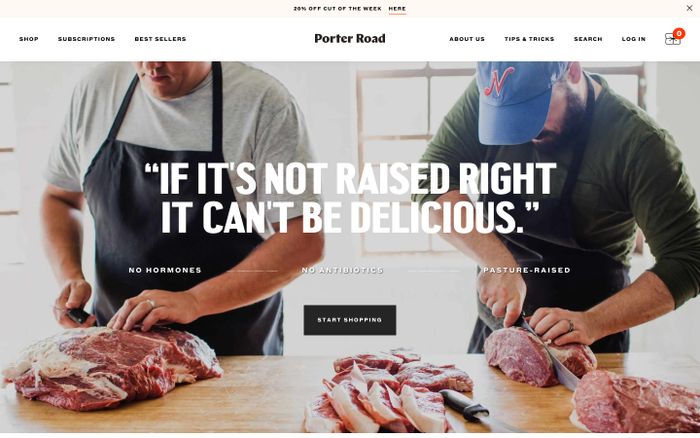The height and width of the screenshot is (438, 700).
Task: Click the 20% off cut of the week text
Action: click(x=338, y=8)
